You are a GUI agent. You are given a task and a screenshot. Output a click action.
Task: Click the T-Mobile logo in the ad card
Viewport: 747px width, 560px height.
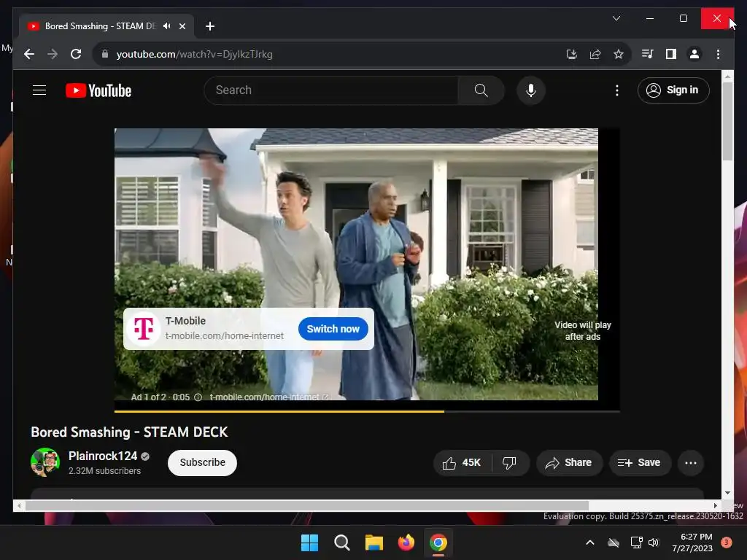[144, 329]
